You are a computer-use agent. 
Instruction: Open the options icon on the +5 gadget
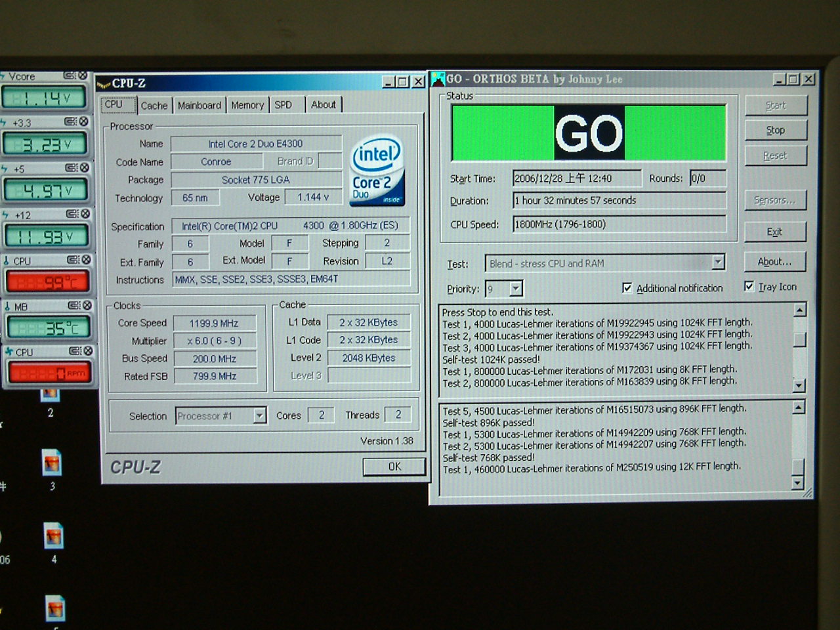click(72, 168)
